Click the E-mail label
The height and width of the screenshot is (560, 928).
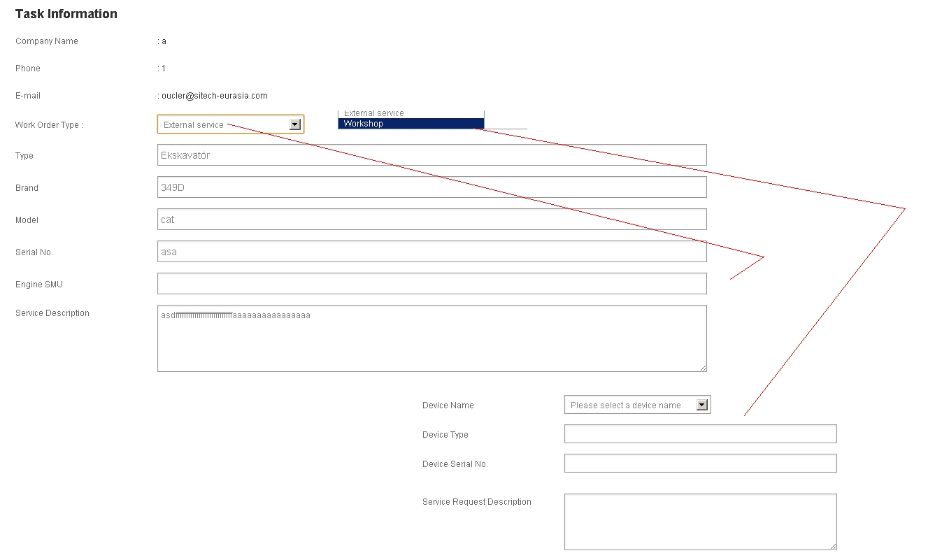29,96
